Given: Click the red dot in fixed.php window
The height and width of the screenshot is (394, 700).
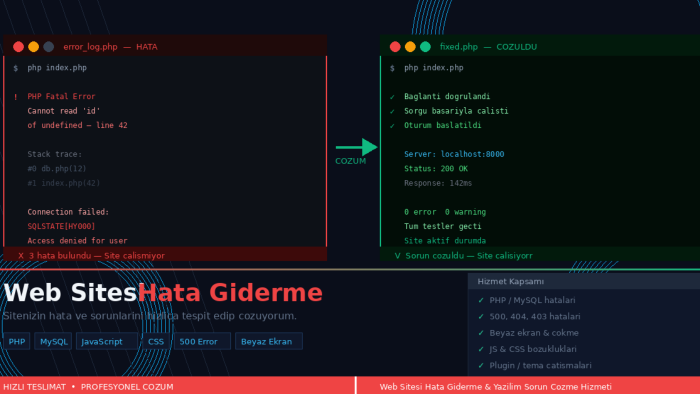Looking at the screenshot, I should [x=395, y=47].
